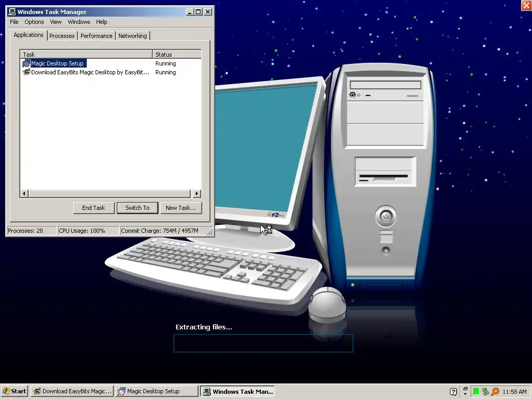Click the New Task... button
This screenshot has height=399, width=532.
coord(181,208)
